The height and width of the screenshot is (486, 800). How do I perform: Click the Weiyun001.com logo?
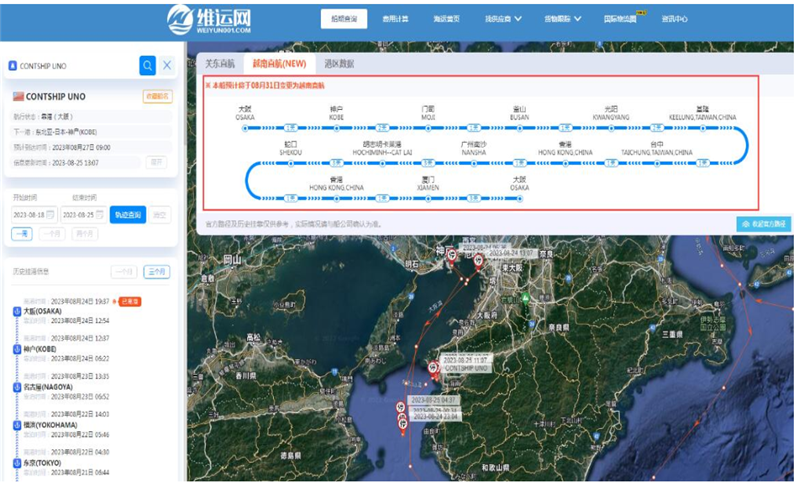[x=209, y=19]
